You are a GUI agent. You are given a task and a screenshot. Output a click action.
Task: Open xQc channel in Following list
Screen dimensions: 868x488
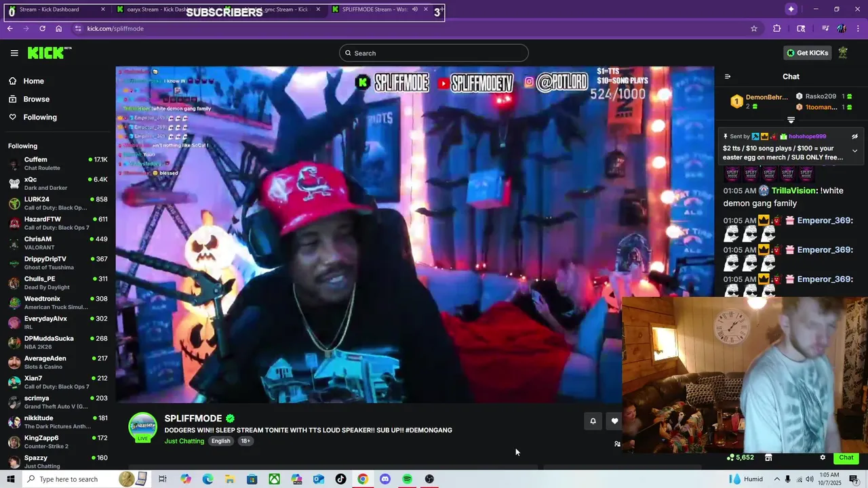click(x=58, y=183)
